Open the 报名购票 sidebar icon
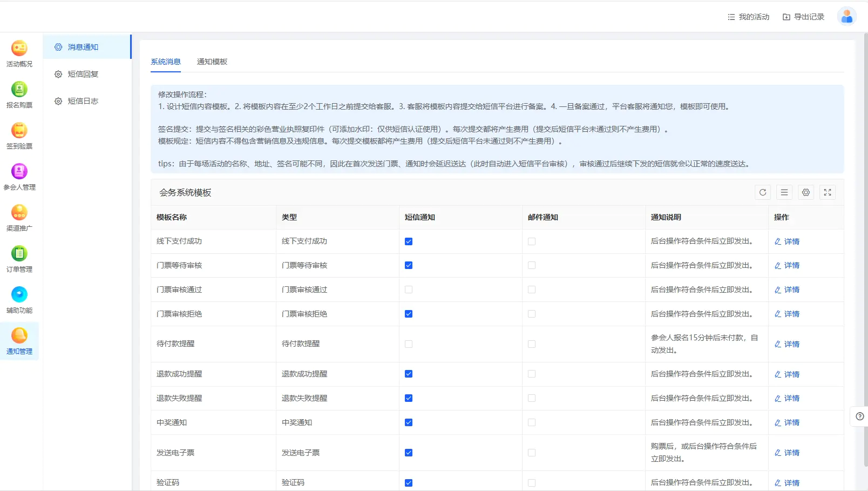 [19, 95]
